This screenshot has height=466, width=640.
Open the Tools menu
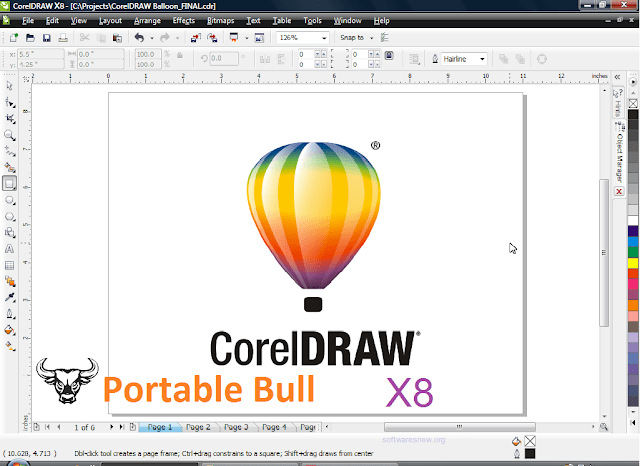(x=312, y=20)
